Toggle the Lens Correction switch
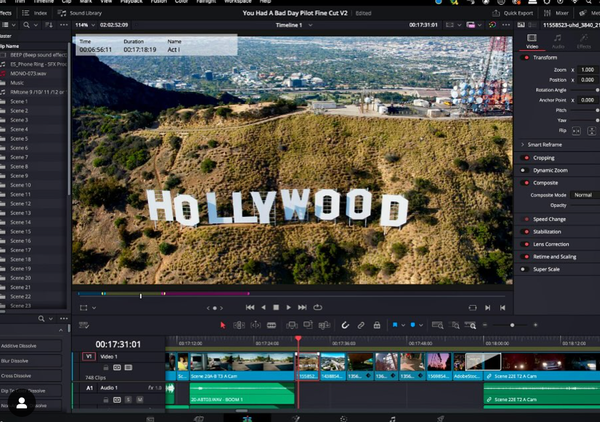This screenshot has width=600, height=422. [x=526, y=244]
